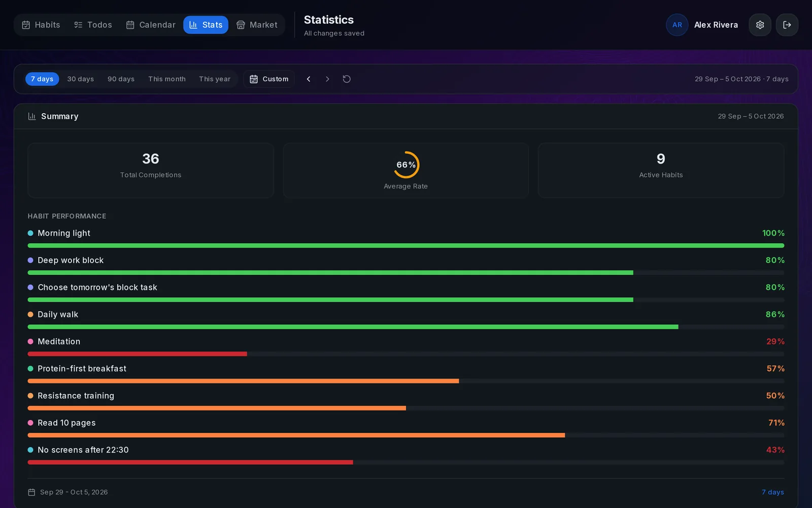Choose the This month range
The width and height of the screenshot is (812, 508).
[167, 79]
